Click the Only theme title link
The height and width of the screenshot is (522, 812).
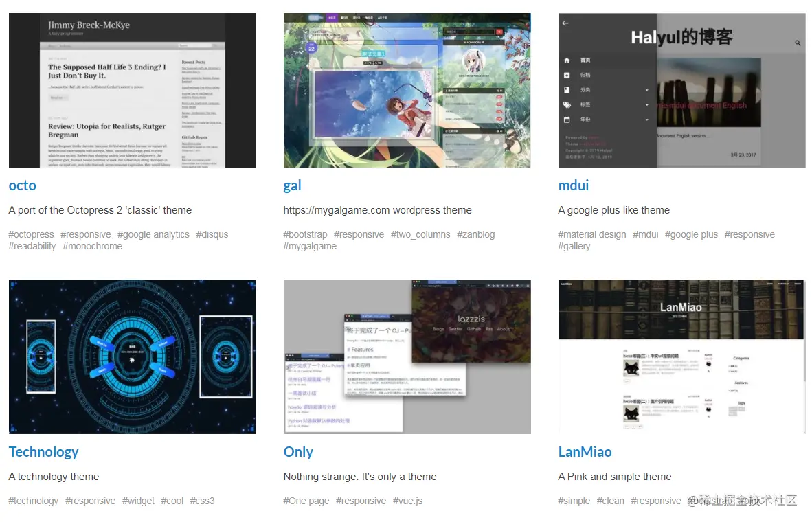298,452
